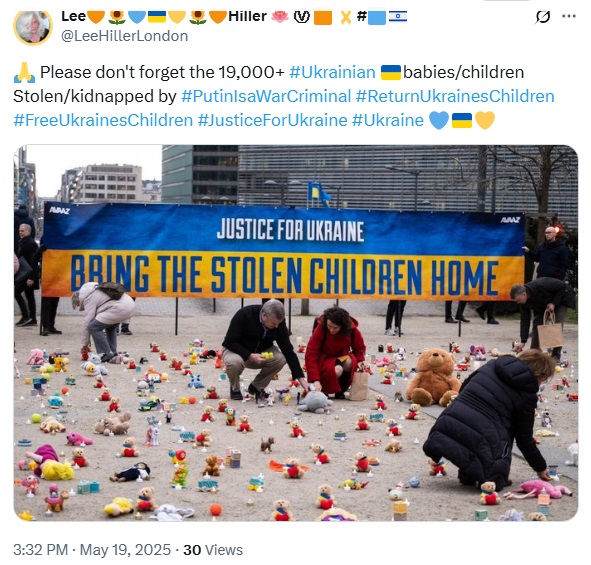Open the #Ukrainian hashtag

click(332, 72)
